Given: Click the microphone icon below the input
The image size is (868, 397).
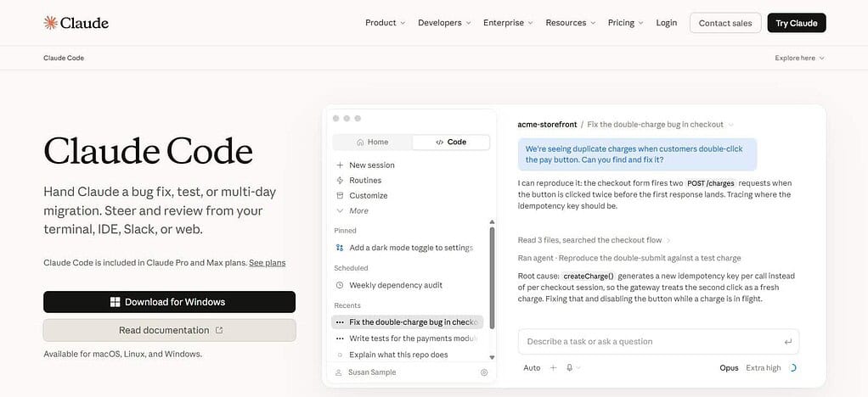Looking at the screenshot, I should point(569,367).
